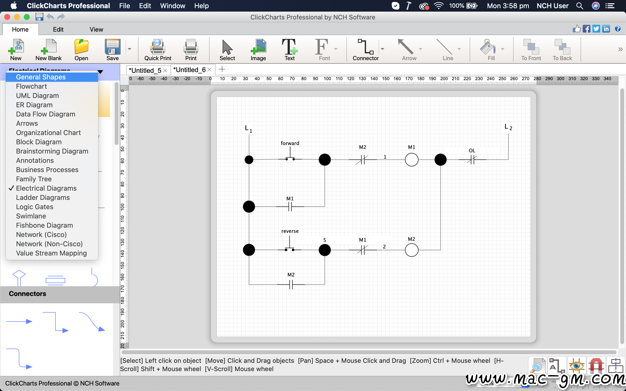This screenshot has height=391, width=626.
Task: Open macOS Spotlight search icon
Action: 580,6
